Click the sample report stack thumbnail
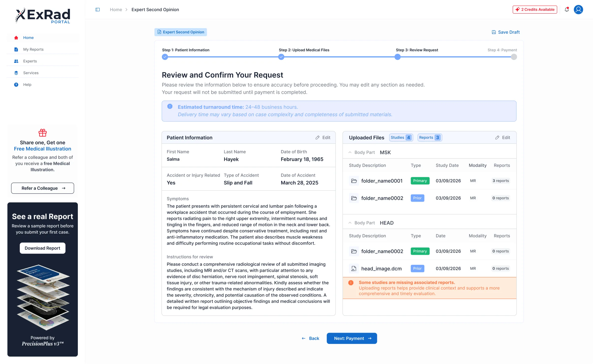This screenshot has width=593, height=364. click(43, 297)
